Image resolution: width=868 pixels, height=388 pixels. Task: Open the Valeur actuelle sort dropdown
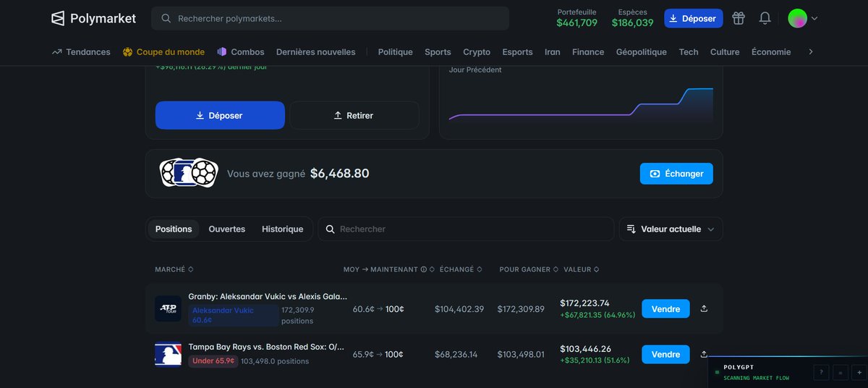tap(671, 229)
